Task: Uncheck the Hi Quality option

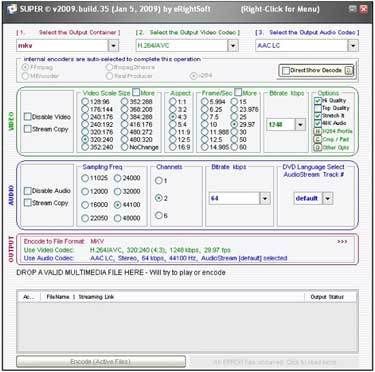Action: click(318, 100)
